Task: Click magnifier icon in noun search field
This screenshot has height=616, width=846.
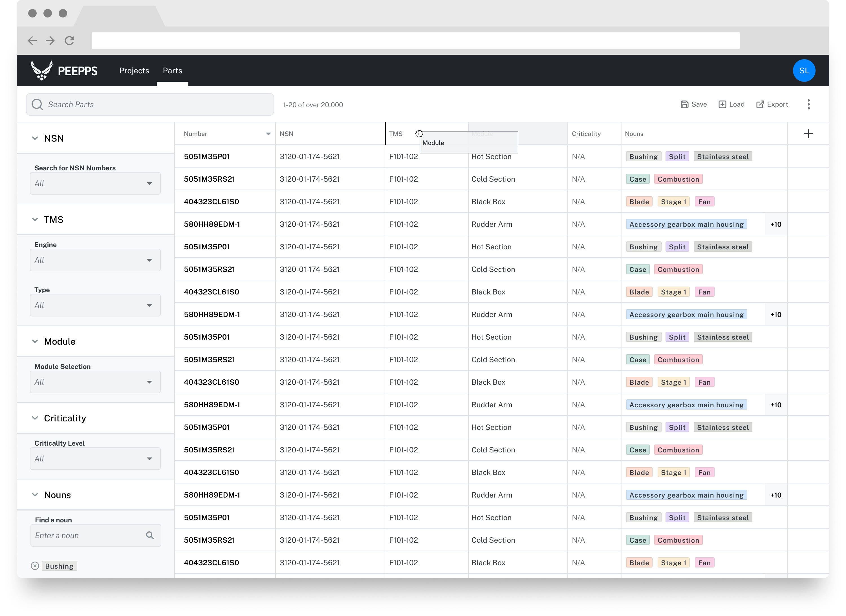Action: coord(150,535)
